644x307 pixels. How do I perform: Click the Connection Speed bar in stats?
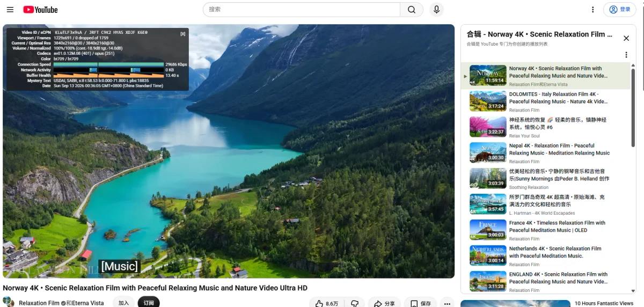108,64
